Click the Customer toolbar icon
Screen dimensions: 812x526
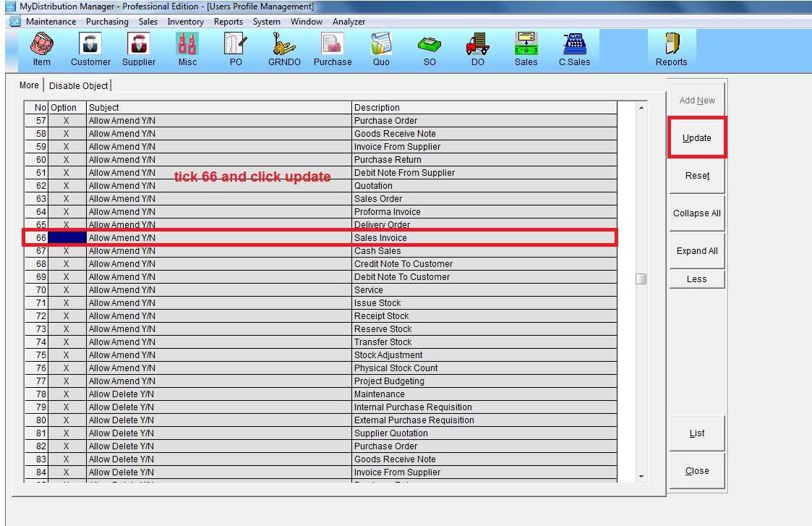click(90, 48)
